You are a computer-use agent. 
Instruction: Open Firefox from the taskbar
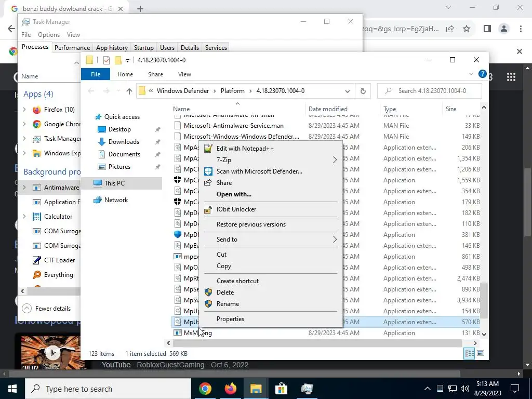tap(231, 389)
